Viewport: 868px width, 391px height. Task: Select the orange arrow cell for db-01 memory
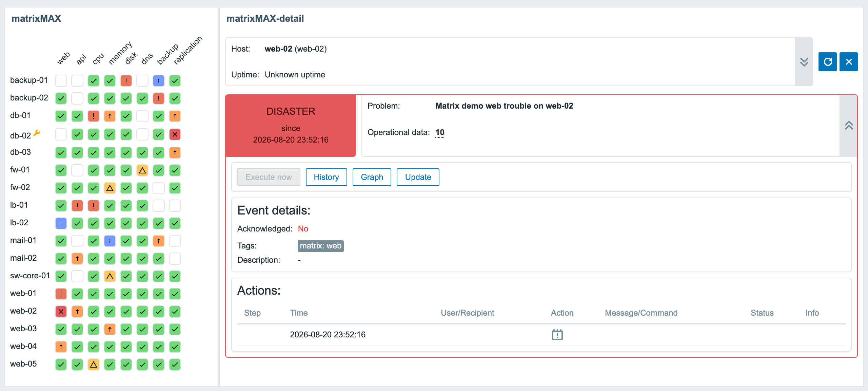click(110, 116)
